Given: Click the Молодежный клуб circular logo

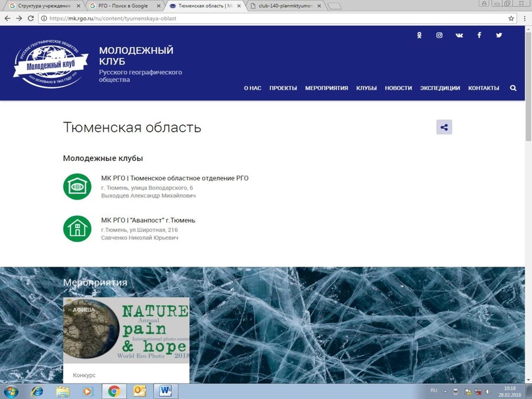Looking at the screenshot, I should pos(48,65).
